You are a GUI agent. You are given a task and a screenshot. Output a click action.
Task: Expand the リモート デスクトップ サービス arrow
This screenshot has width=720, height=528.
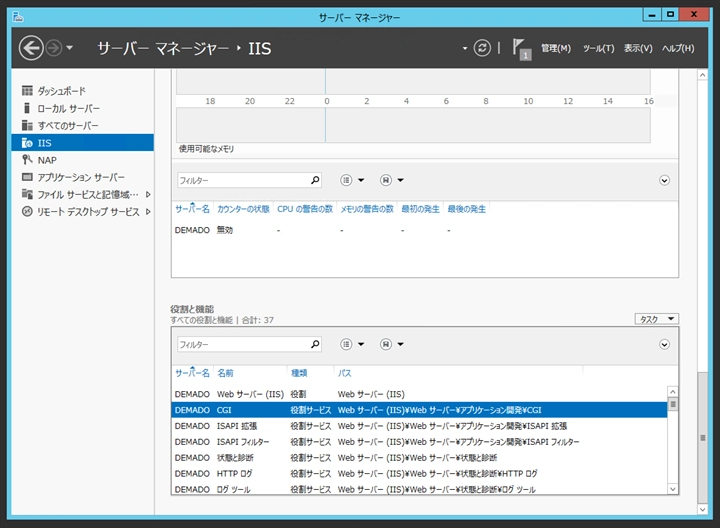click(x=148, y=212)
